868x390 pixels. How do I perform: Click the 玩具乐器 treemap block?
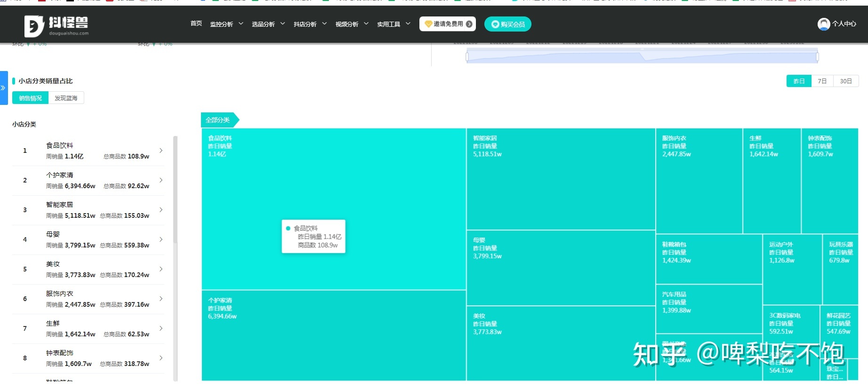[x=840, y=270]
